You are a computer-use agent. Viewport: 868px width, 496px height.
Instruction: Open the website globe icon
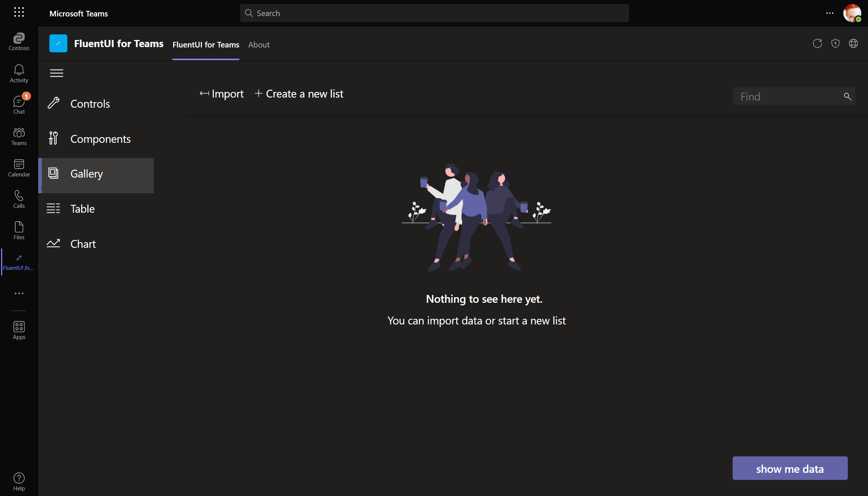853,43
